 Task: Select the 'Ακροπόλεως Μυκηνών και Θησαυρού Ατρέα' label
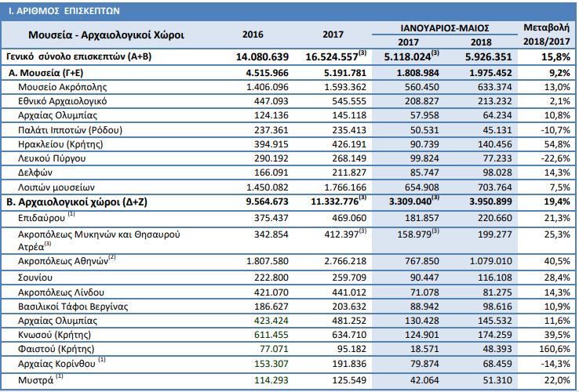coord(99,240)
